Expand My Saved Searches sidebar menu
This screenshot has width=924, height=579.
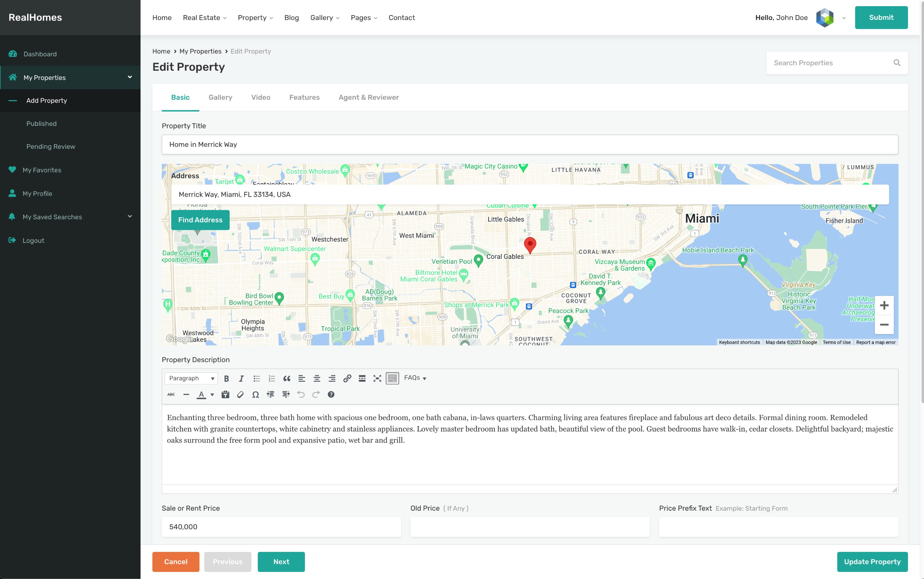(x=130, y=217)
